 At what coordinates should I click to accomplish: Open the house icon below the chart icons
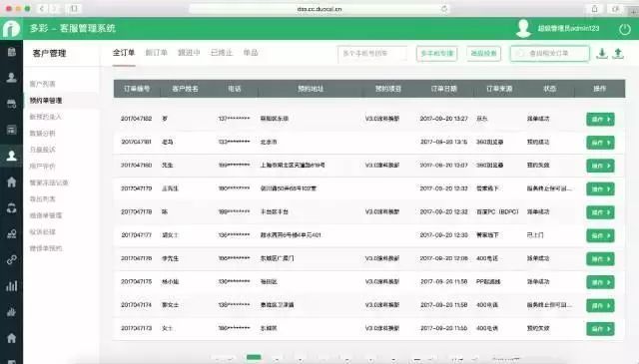tap(11, 338)
